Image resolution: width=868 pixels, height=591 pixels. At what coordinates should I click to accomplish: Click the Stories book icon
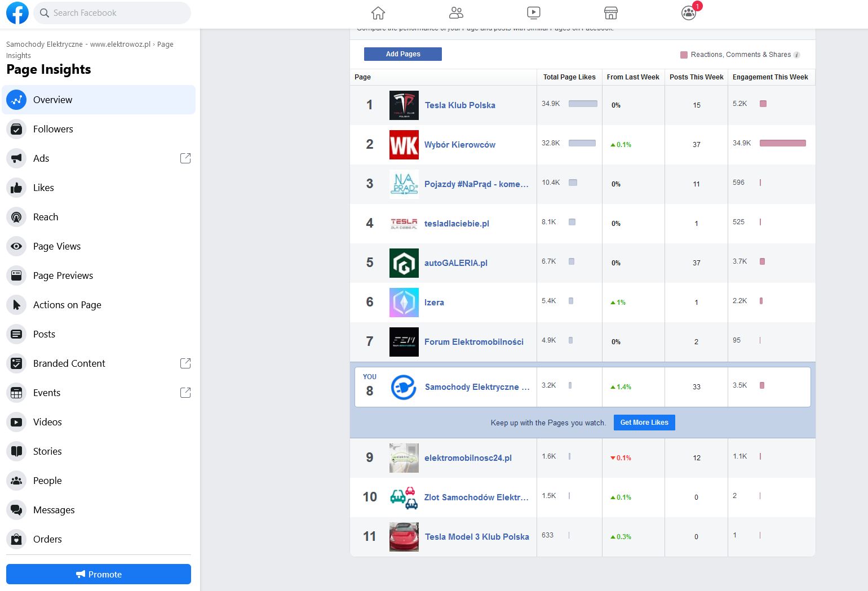coord(16,451)
